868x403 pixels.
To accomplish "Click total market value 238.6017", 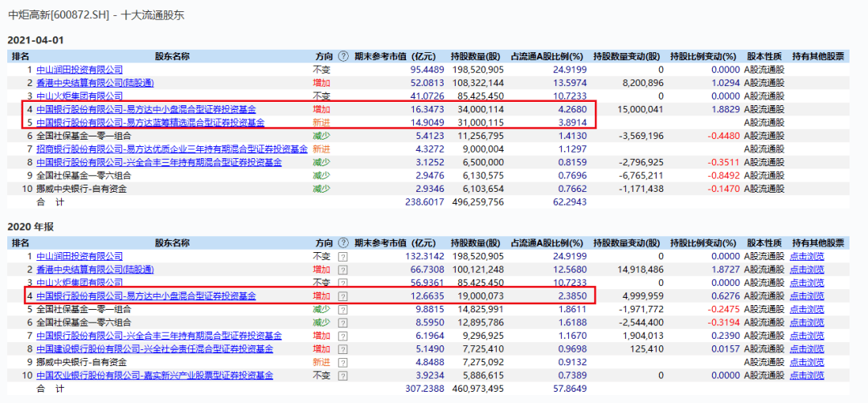I will tap(426, 202).
